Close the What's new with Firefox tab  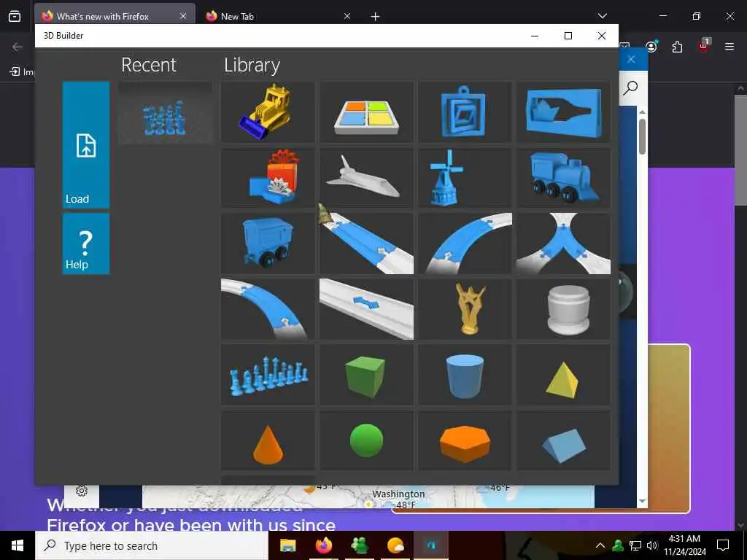[183, 16]
